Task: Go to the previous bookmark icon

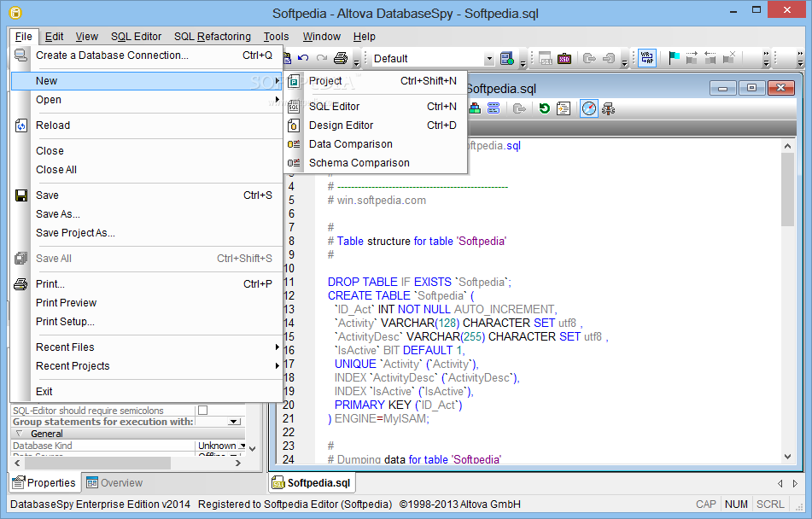Action: pos(710,58)
